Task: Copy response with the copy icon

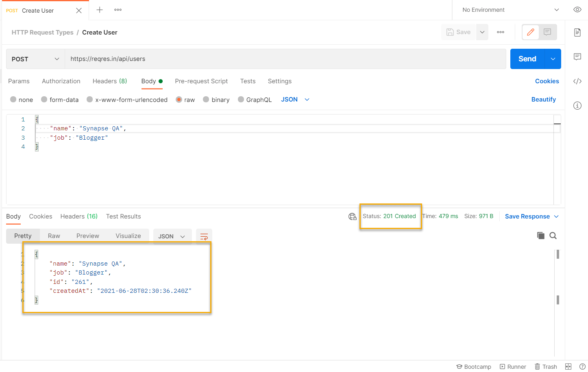Action: (x=540, y=236)
